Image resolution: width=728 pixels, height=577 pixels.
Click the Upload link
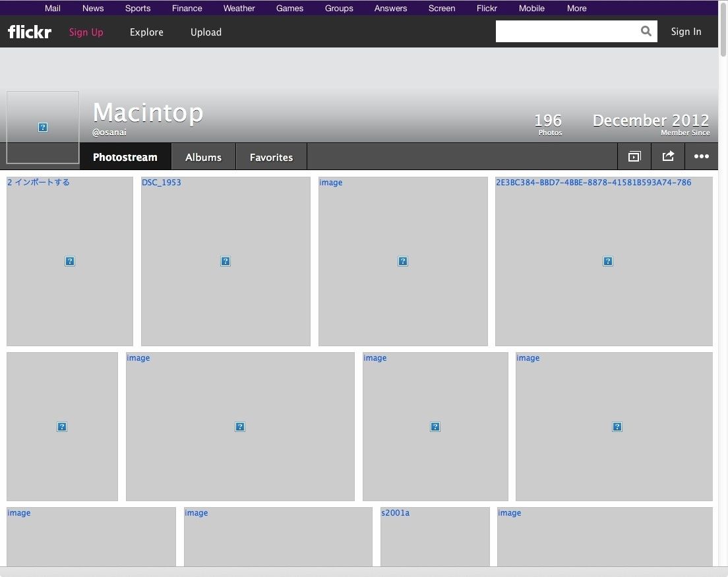[x=206, y=32]
